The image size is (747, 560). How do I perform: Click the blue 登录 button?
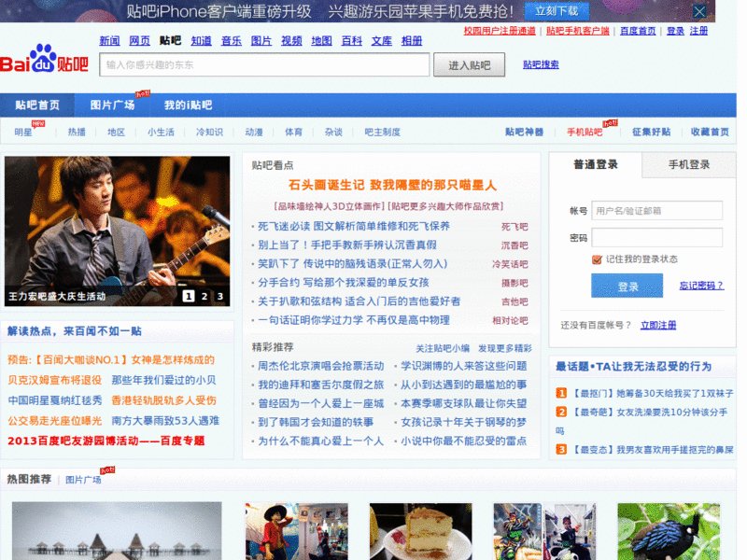point(627,286)
